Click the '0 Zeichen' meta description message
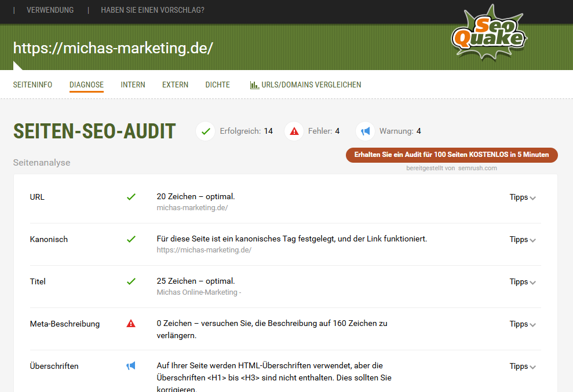Viewport: 573px width, 392px height. click(272, 329)
